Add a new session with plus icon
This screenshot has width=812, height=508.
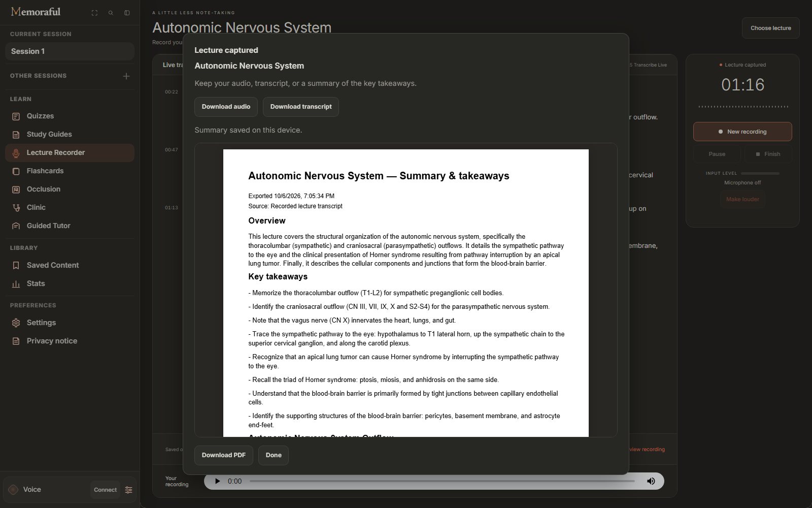tap(126, 76)
